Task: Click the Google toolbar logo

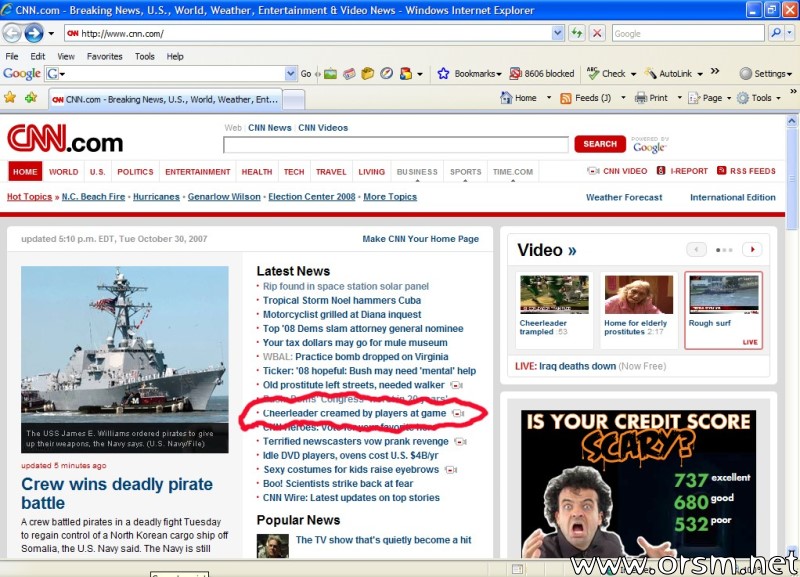Action: 21,74
